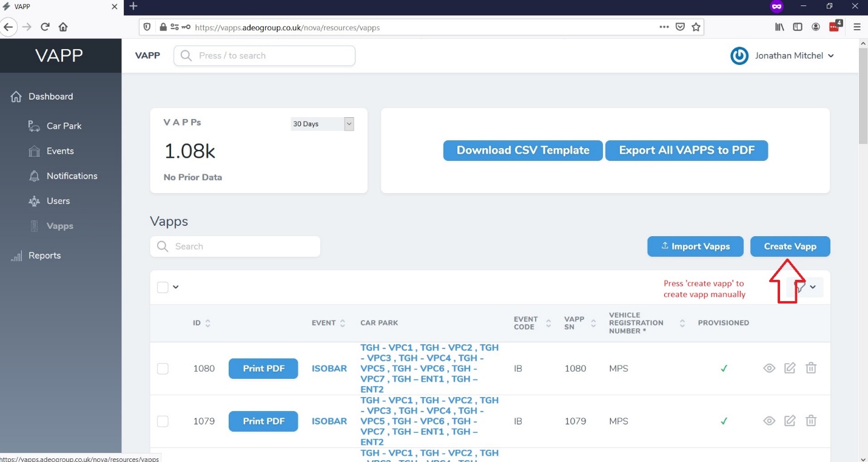Expand select-all options chevron
Viewport: 868px width, 462px height.
[x=176, y=287]
